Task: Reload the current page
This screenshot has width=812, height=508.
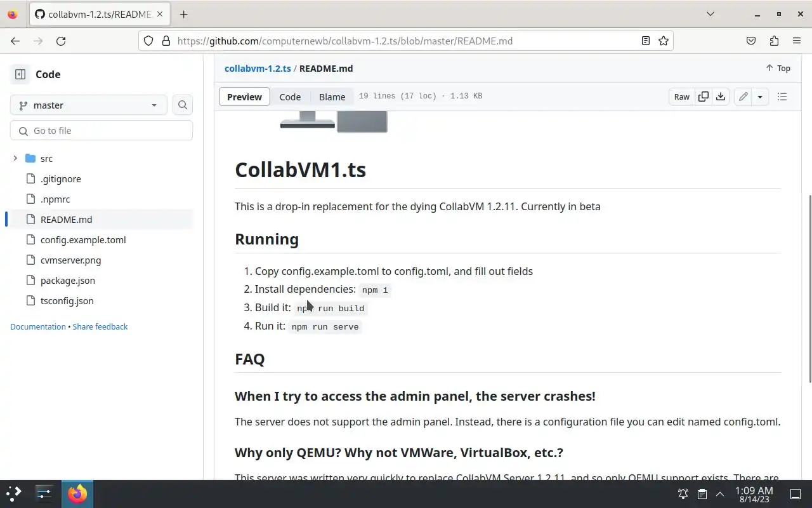Action: point(61,41)
